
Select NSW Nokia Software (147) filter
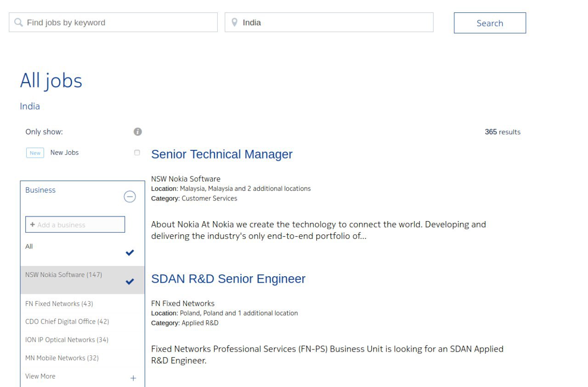point(82,280)
